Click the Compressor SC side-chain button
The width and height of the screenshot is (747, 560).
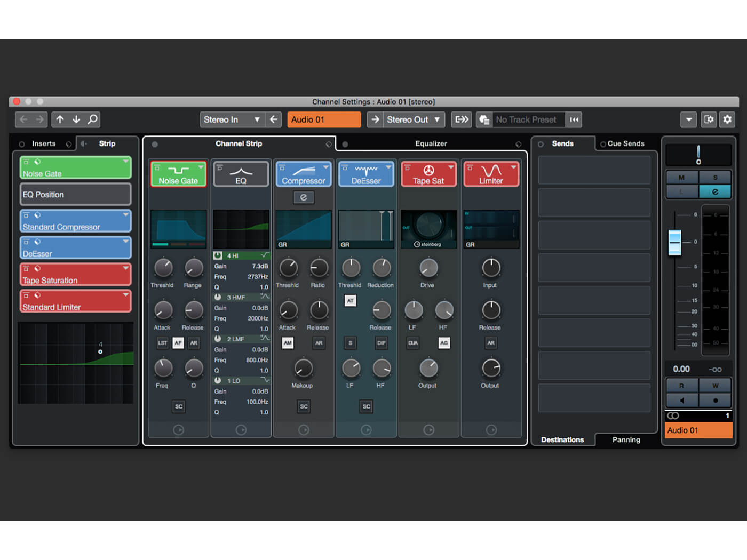pyautogui.click(x=304, y=406)
